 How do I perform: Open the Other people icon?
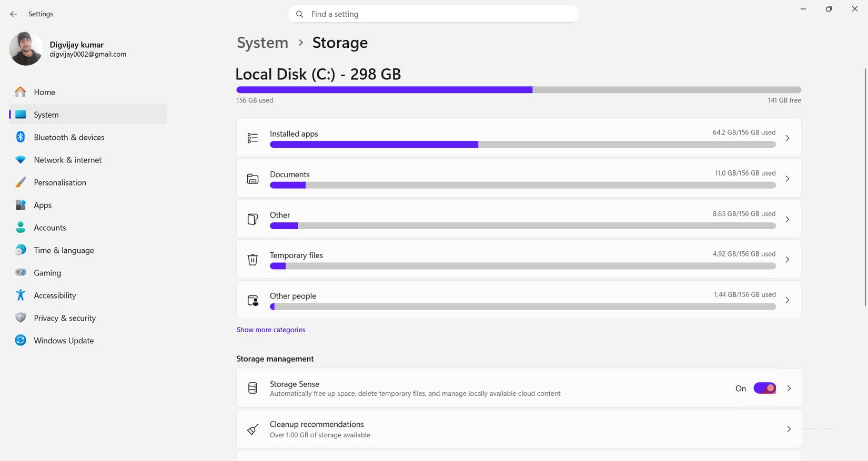coord(253,300)
